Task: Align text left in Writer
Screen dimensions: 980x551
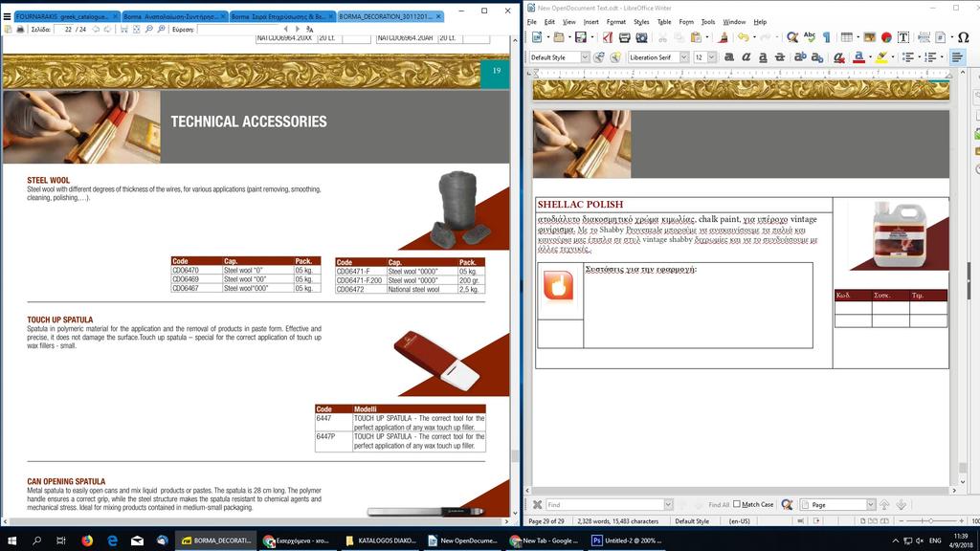Action: (957, 57)
